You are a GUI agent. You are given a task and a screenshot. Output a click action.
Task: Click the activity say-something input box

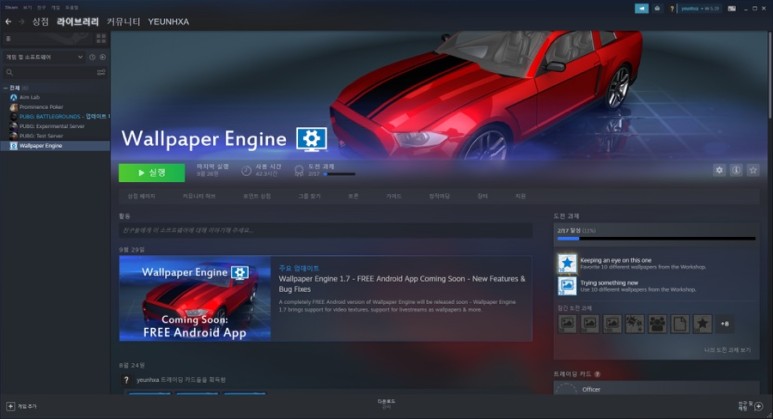[x=325, y=230]
